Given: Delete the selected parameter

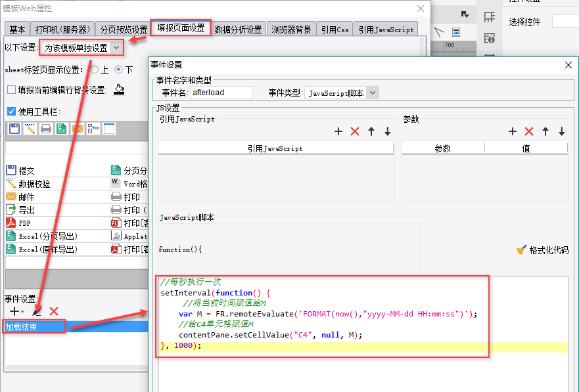Looking at the screenshot, I should [x=529, y=131].
